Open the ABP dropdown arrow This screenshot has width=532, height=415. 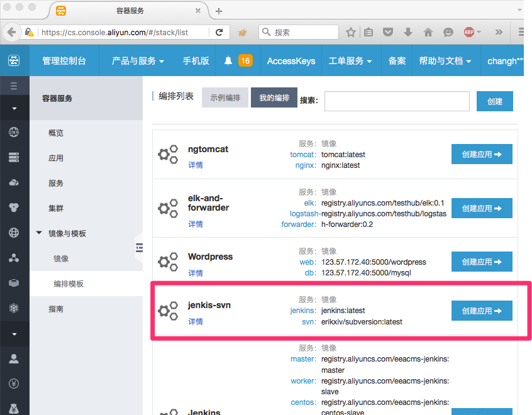tap(479, 32)
